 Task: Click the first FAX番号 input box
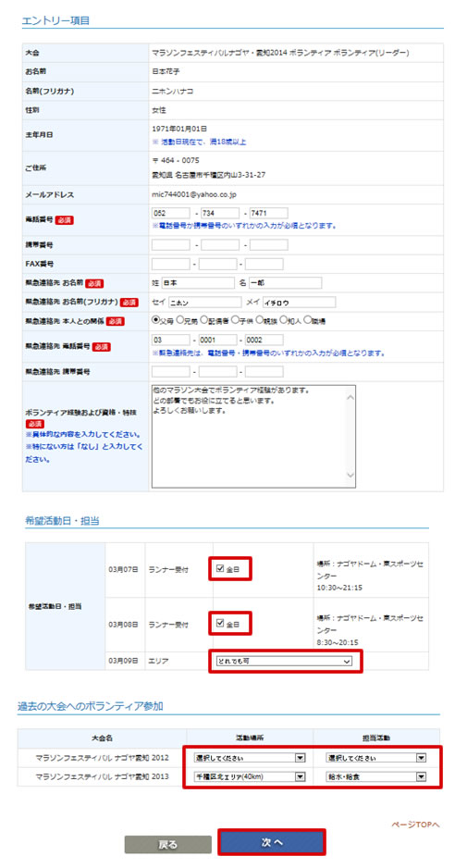[170, 264]
